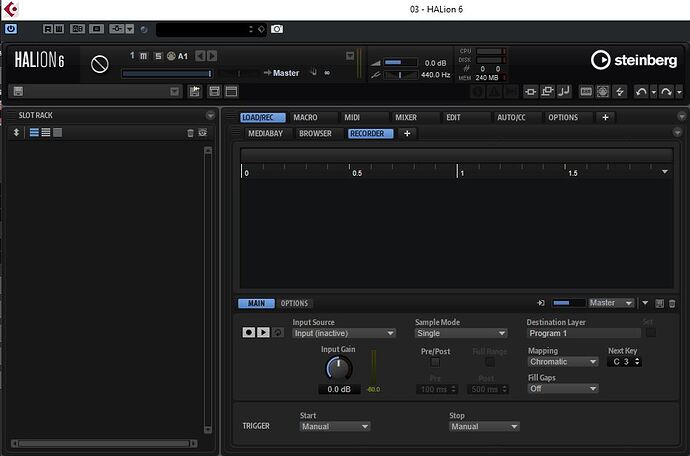
Task: Go to next program arrow
Action: 212,56
